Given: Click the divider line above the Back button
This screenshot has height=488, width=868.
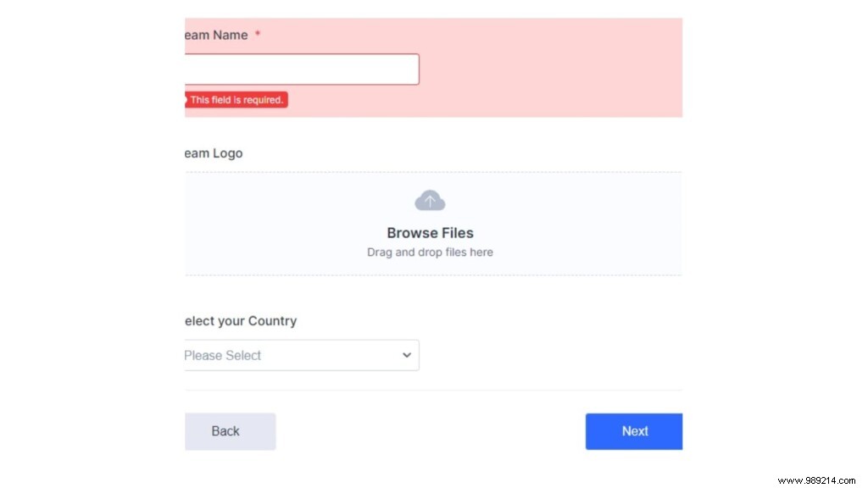Looking at the screenshot, I should (x=432, y=391).
